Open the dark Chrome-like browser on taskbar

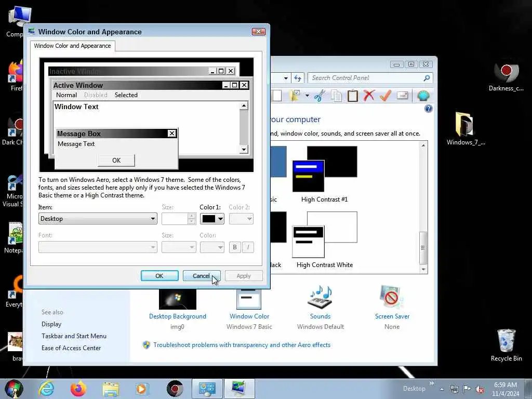[x=175, y=389]
